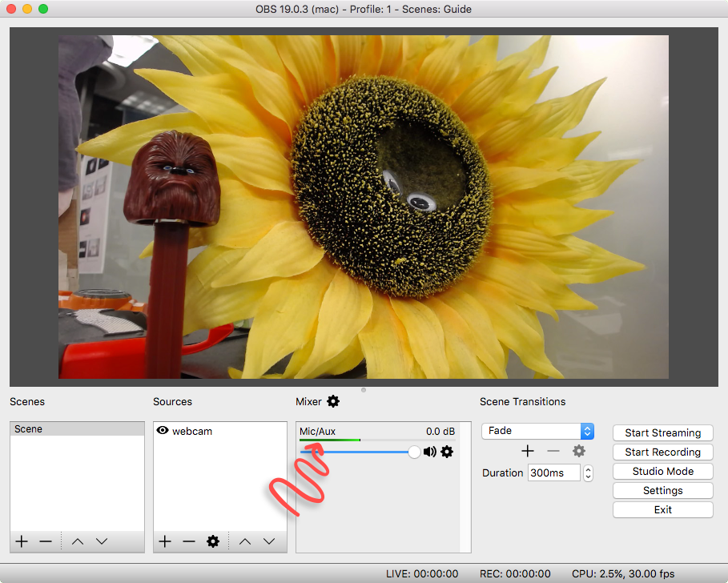Remove the selected source
Viewport: 728px width, 583px height.
click(x=189, y=541)
